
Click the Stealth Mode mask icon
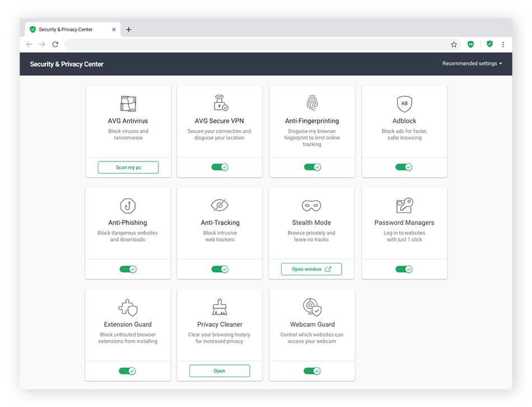coord(311,206)
